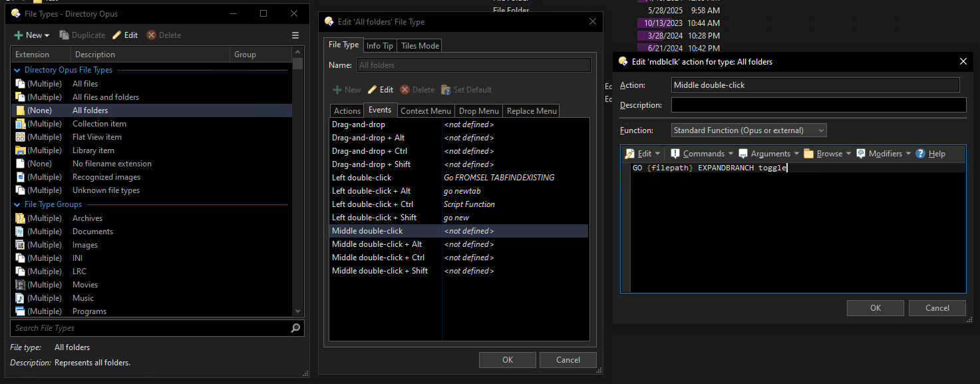Click the Description input field

(818, 105)
